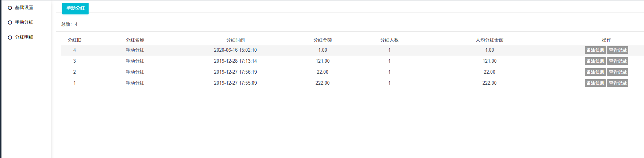
Task: Click the 分红金额 column header
Action: point(323,40)
